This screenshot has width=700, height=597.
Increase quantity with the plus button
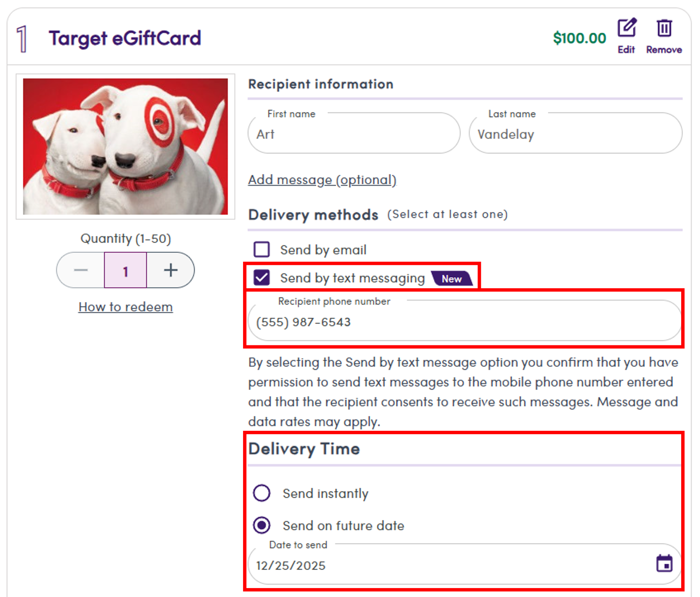click(170, 270)
